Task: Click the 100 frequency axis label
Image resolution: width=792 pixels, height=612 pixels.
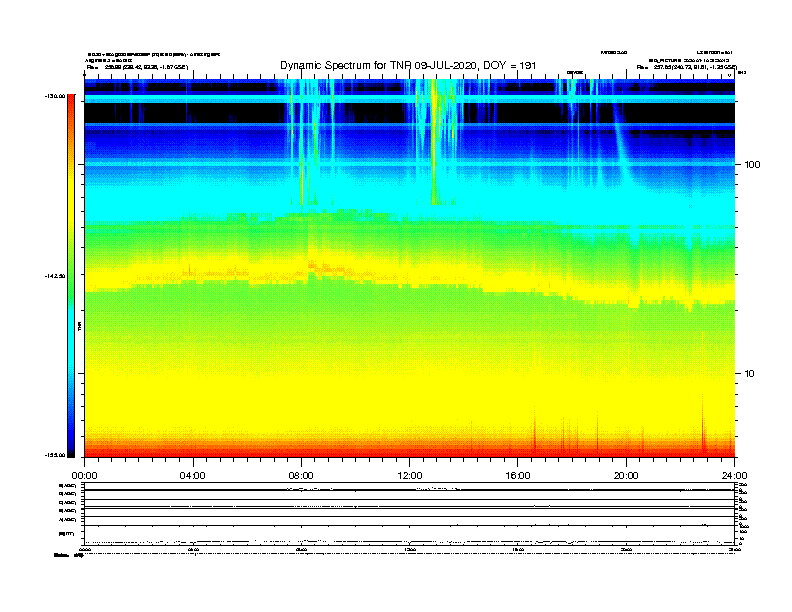Action: (x=752, y=165)
